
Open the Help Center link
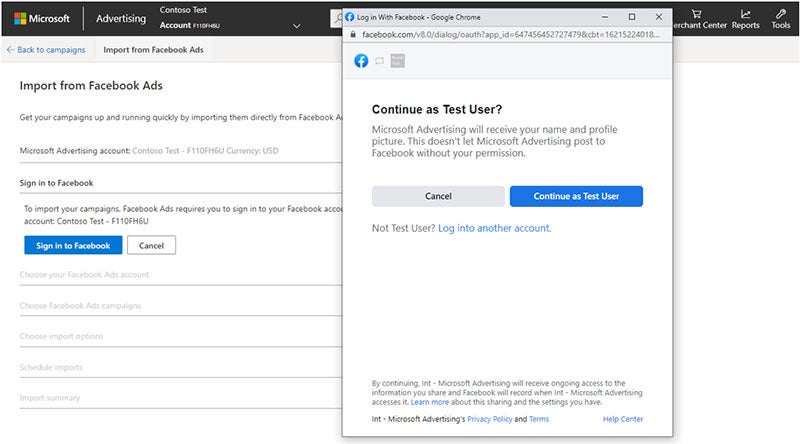pyautogui.click(x=622, y=419)
